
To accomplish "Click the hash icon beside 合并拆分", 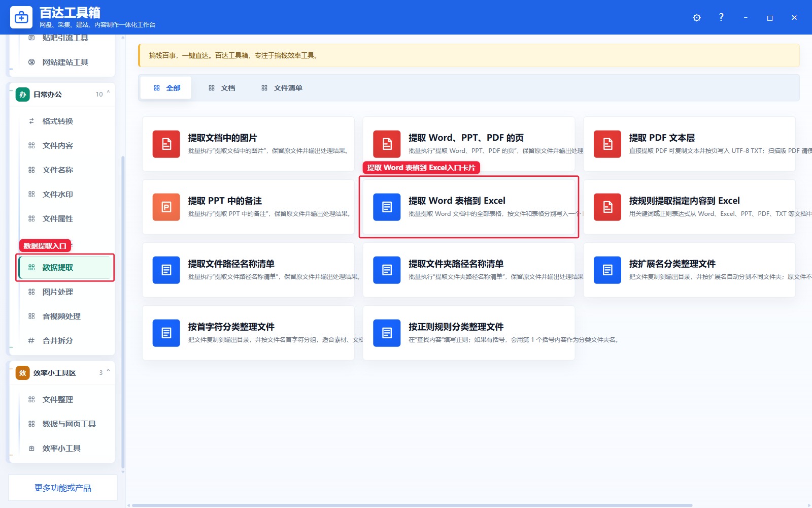I will pyautogui.click(x=31, y=340).
